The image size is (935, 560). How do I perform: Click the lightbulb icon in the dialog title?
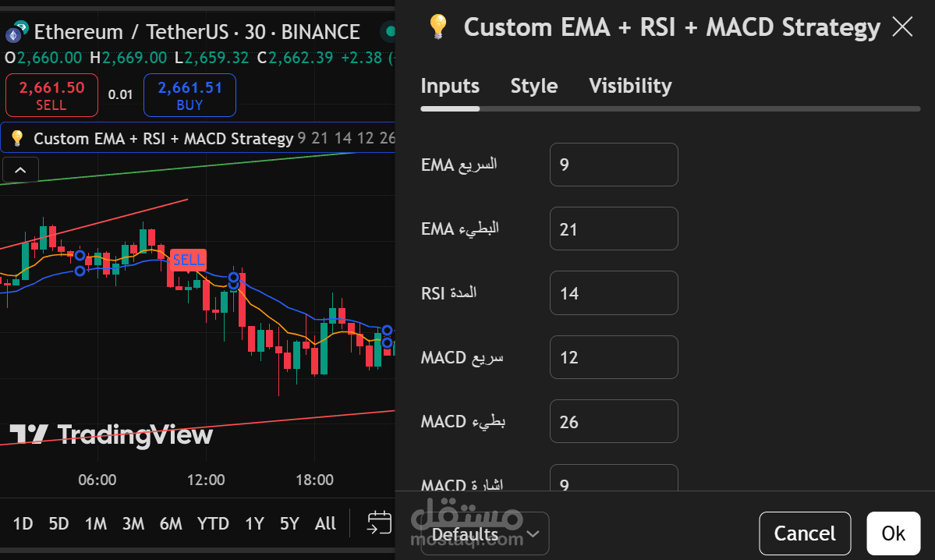437,27
